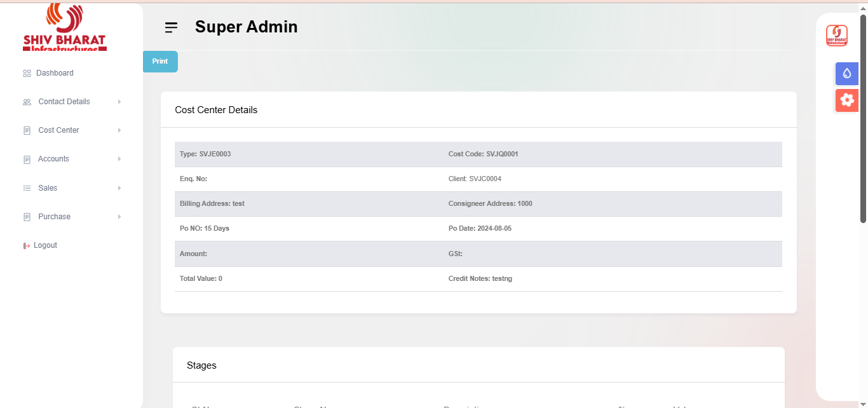Screen dimensions: 868x408
Task: Open the Dashboard menu item
Action: click(55, 73)
